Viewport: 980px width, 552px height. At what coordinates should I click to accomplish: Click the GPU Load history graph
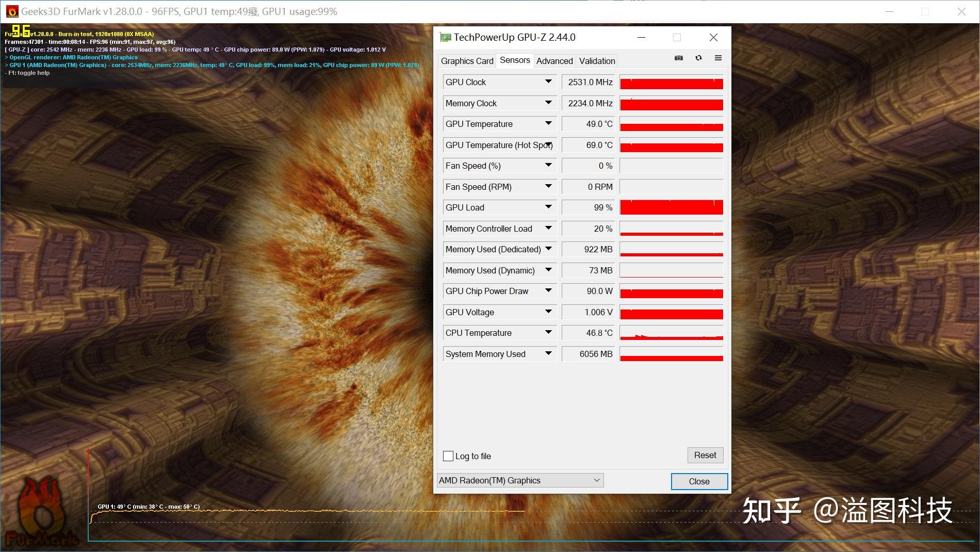[x=671, y=207]
